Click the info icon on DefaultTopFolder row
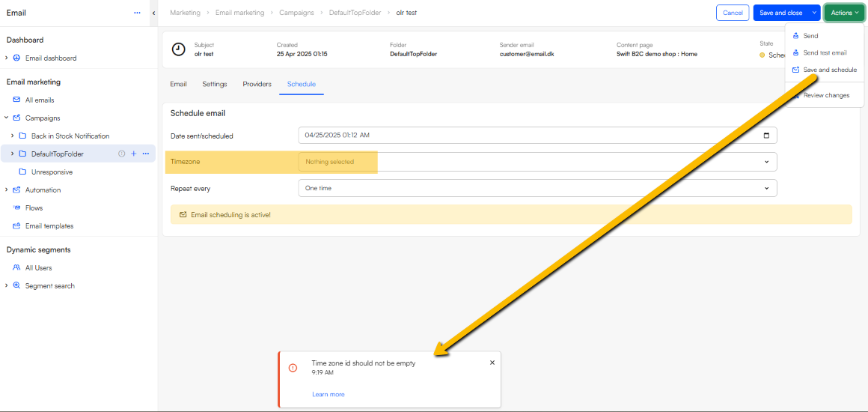Viewport: 868px width, 412px height. click(122, 154)
